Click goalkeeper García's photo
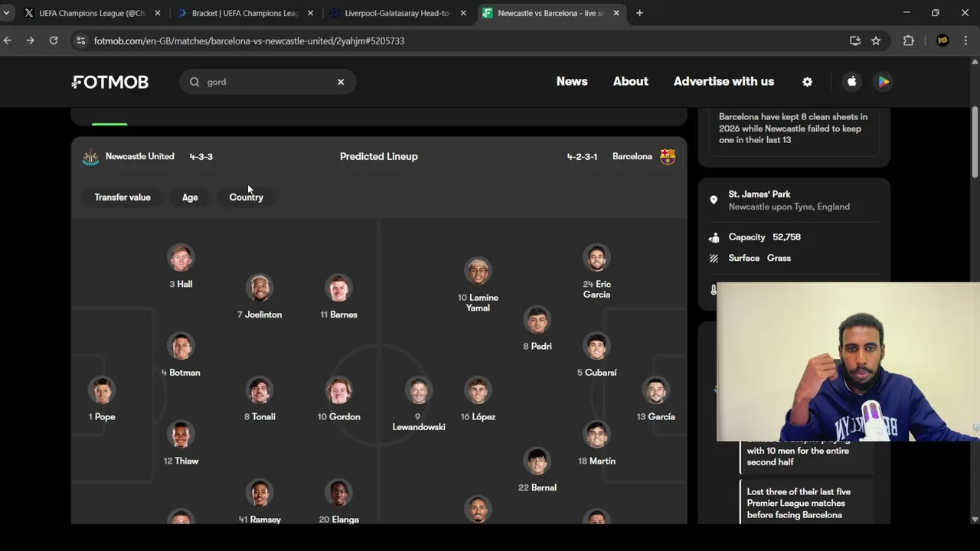Screen dimensions: 980x551 (x=655, y=390)
